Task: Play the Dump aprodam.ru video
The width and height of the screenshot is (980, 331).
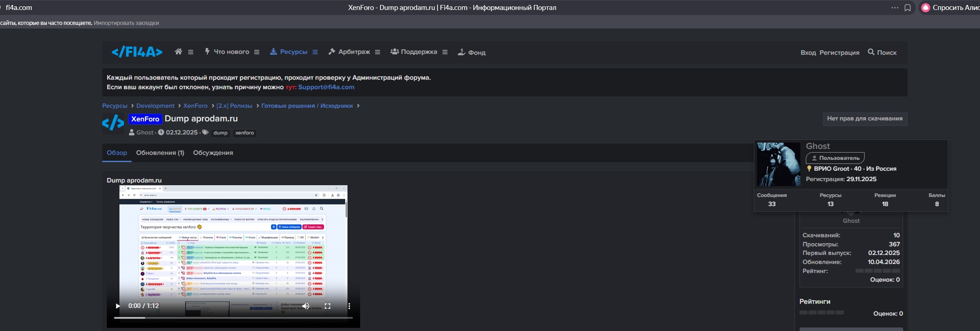Action: click(118, 306)
